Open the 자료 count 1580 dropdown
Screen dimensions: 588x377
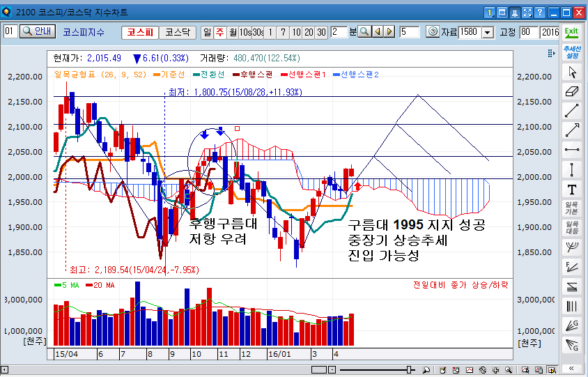tap(487, 33)
